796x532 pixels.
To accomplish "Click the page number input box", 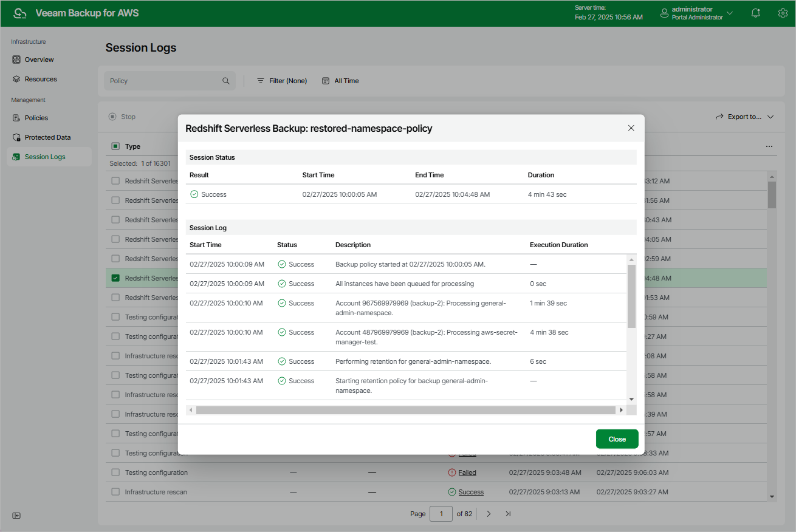I will coord(441,514).
